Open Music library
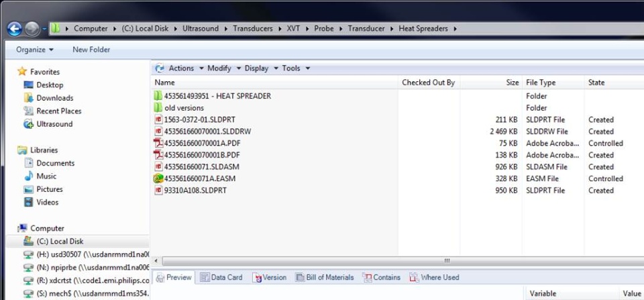This screenshot has height=300, width=644. (x=46, y=176)
